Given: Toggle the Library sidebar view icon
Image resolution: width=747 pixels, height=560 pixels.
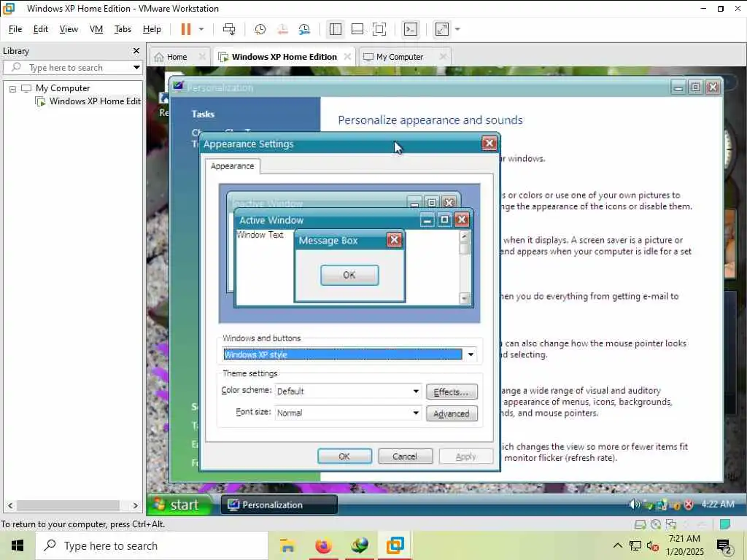Looking at the screenshot, I should [x=336, y=29].
